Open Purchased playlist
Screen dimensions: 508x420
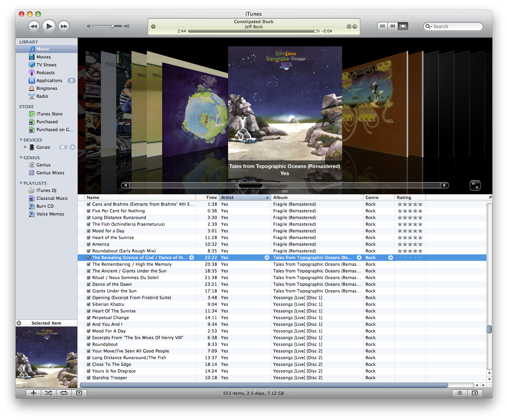47,122
